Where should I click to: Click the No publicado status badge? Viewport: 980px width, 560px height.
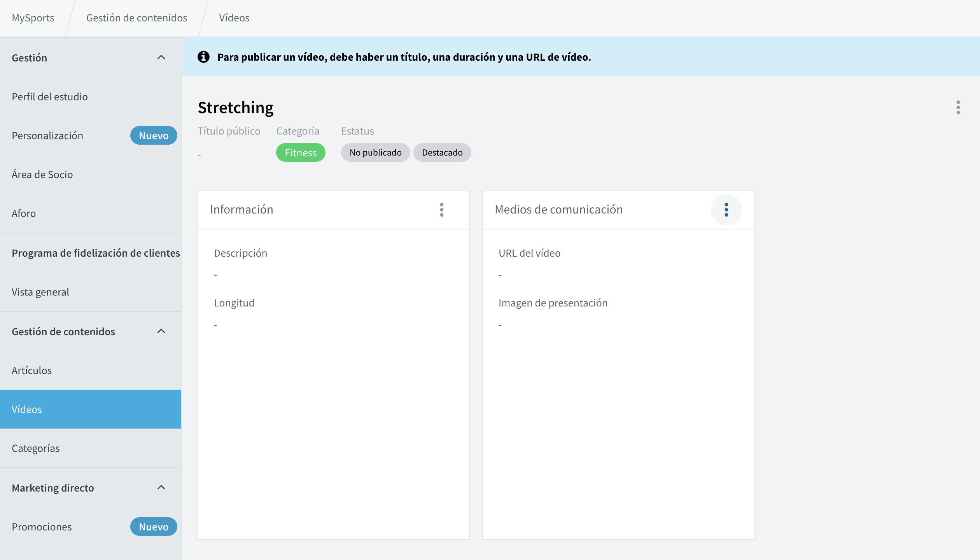click(375, 152)
